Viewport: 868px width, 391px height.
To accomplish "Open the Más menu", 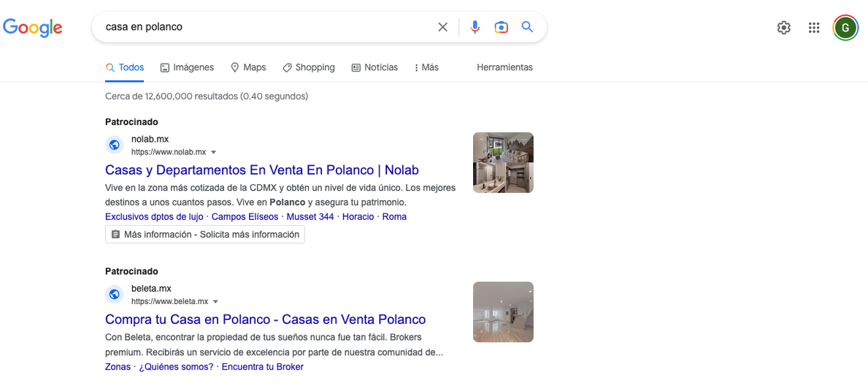I will [426, 67].
